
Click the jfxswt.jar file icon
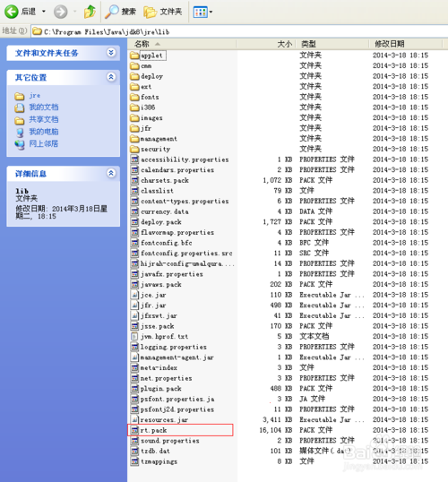pyautogui.click(x=134, y=315)
